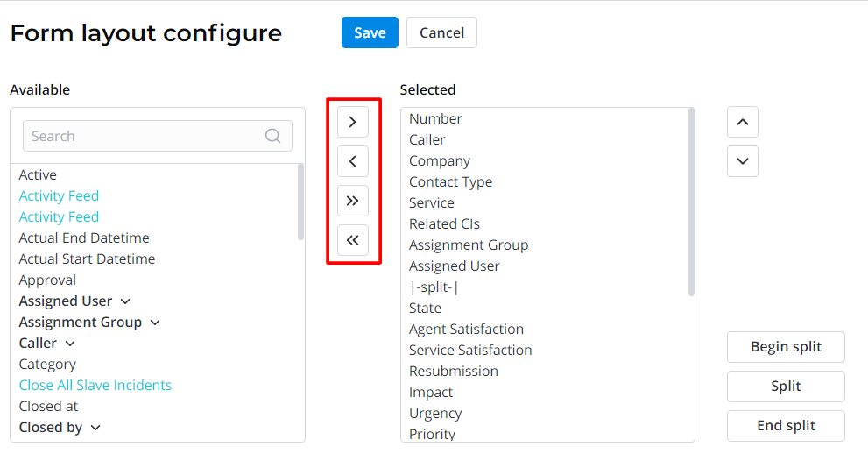This screenshot has width=868, height=461.
Task: Expand the Assigned User field chevron
Action: tap(125, 301)
